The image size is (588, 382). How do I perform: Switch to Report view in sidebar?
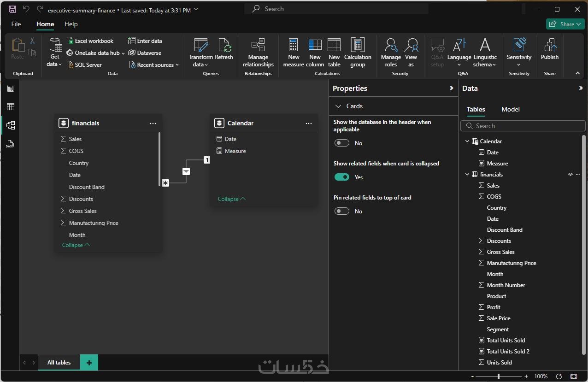pyautogui.click(x=10, y=88)
